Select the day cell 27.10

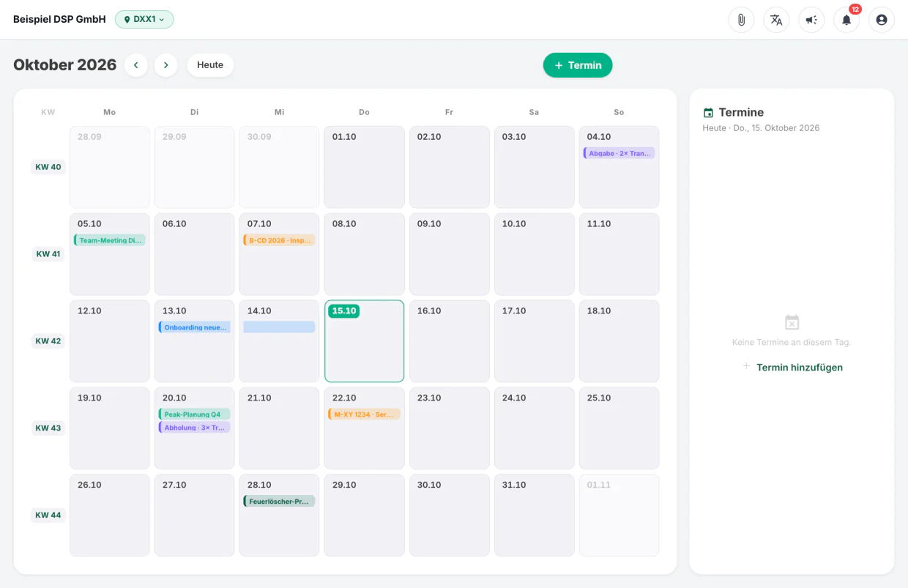coord(194,516)
